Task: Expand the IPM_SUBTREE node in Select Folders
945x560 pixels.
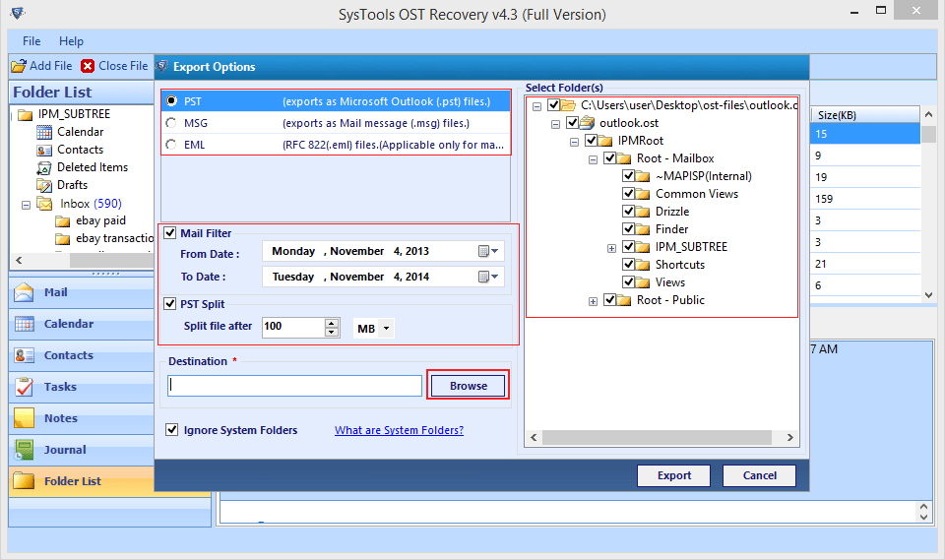Action: coord(611,248)
